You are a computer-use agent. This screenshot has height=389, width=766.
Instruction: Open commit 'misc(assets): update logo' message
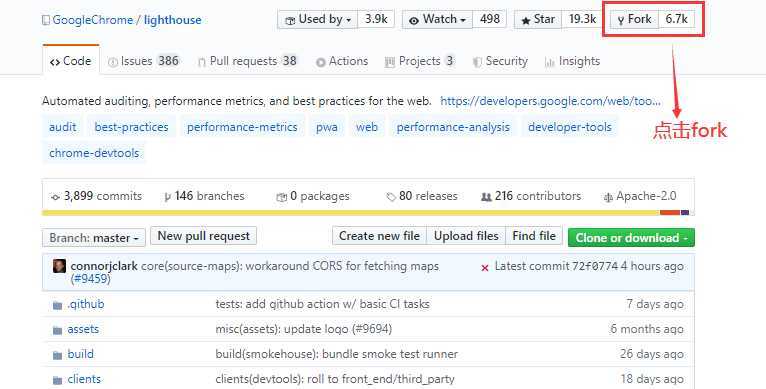pyautogui.click(x=303, y=329)
